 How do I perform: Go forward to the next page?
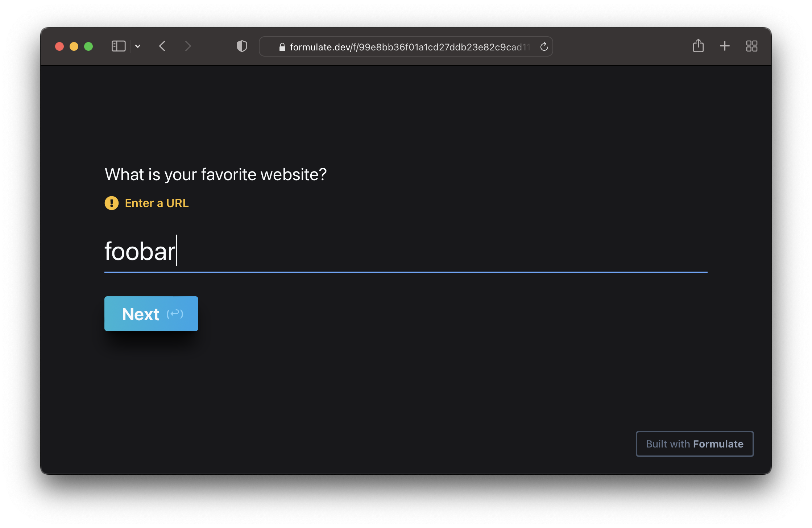click(x=188, y=46)
